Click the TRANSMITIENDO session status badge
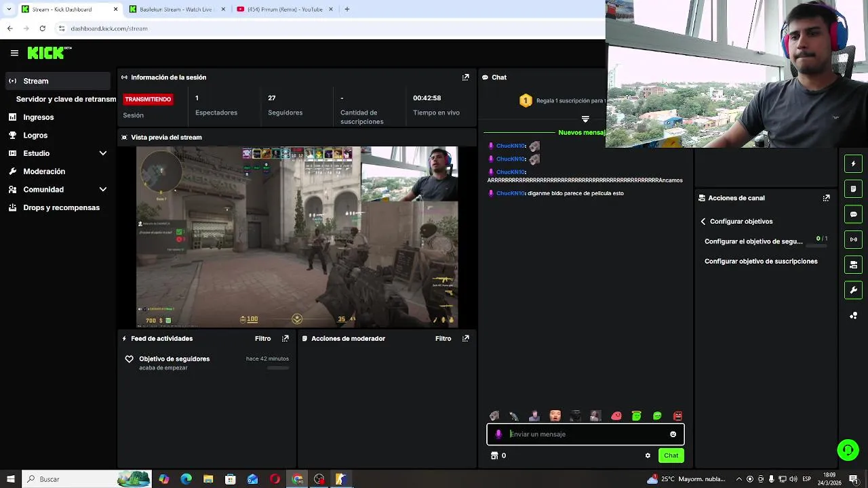868x488 pixels. (148, 99)
